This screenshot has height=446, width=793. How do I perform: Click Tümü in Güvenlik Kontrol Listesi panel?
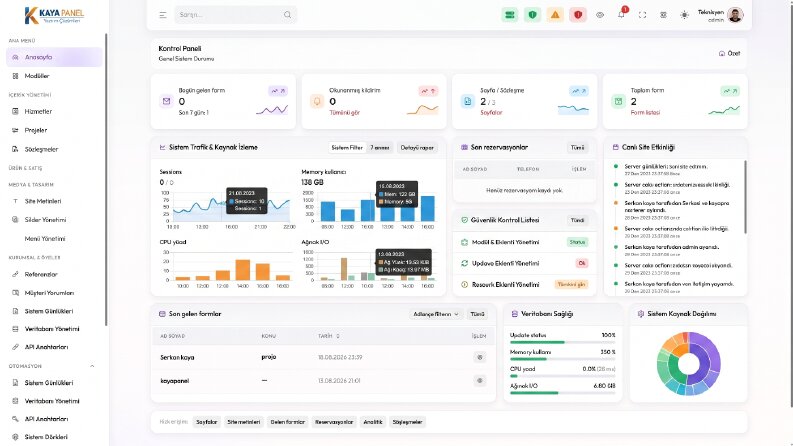pos(578,220)
